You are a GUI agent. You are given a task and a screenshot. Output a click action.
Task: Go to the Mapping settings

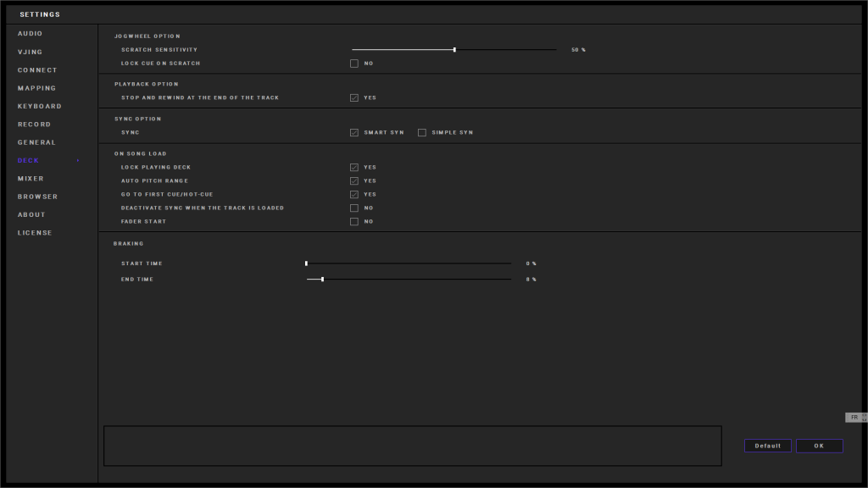pos(37,88)
